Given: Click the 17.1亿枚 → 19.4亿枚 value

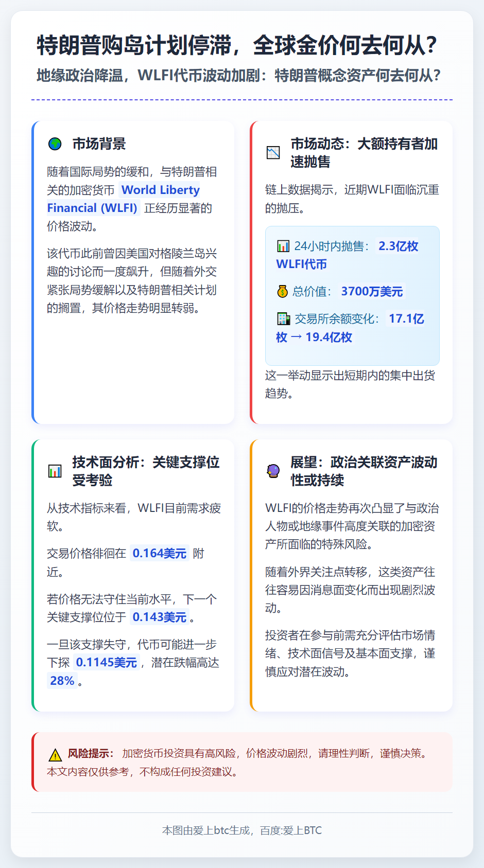Looking at the screenshot, I should 350,328.
